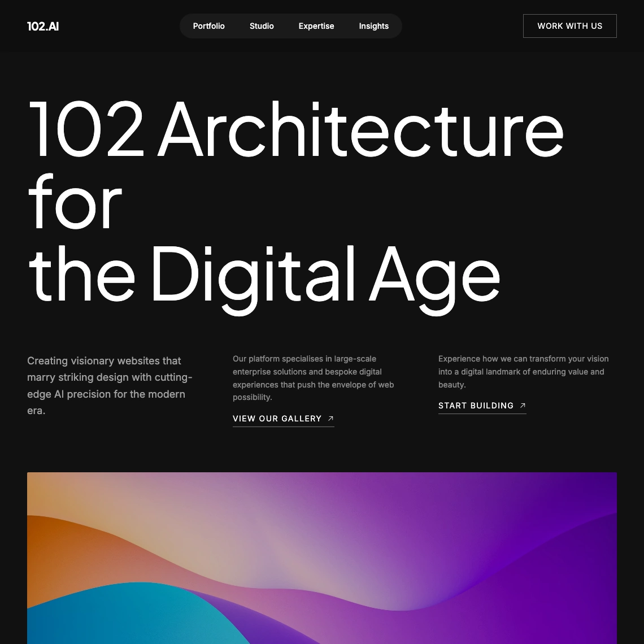644x644 pixels.
Task: Click the START BUILDING link text
Action: pyautogui.click(x=476, y=406)
